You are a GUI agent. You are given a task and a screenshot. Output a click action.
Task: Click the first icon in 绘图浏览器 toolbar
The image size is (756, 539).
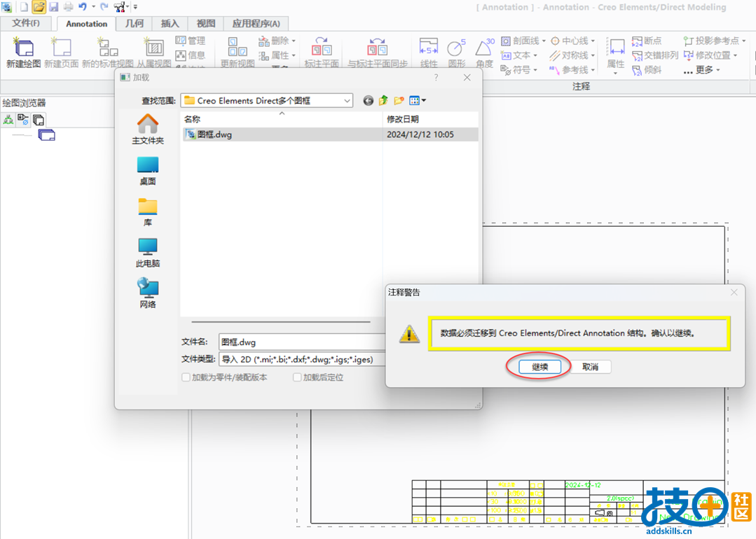8,120
